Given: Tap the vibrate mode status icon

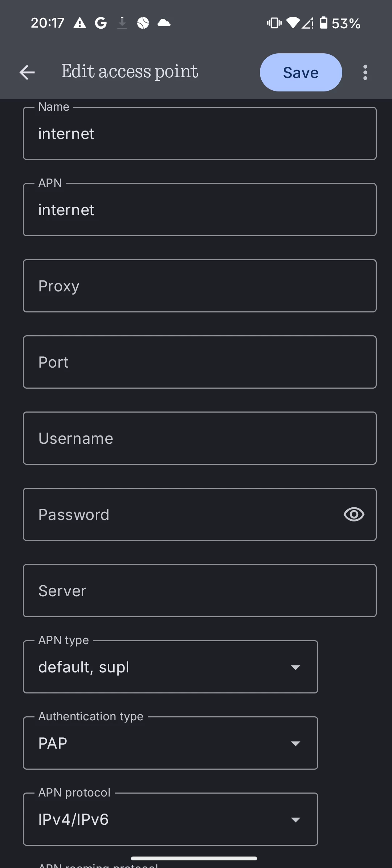Looking at the screenshot, I should click(x=274, y=23).
